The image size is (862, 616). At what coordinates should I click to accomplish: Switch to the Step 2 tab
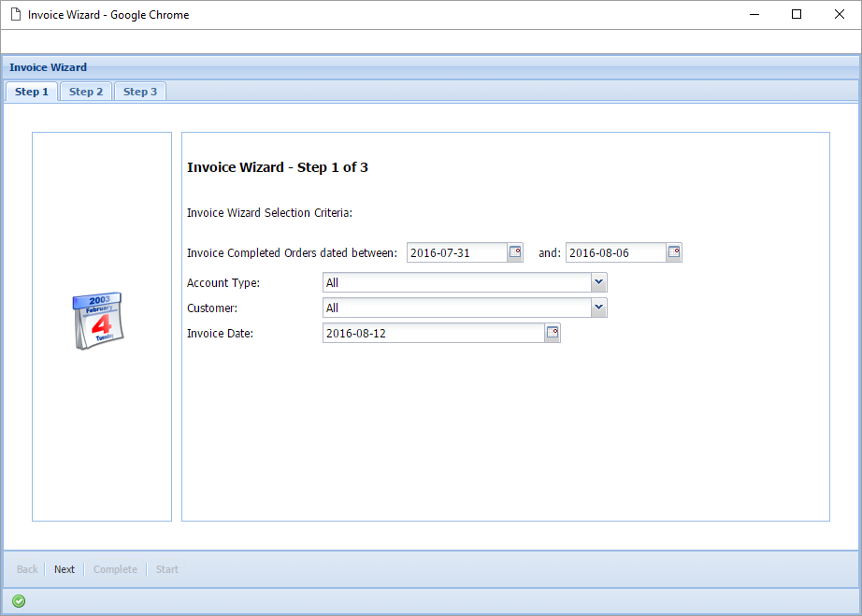coord(85,91)
